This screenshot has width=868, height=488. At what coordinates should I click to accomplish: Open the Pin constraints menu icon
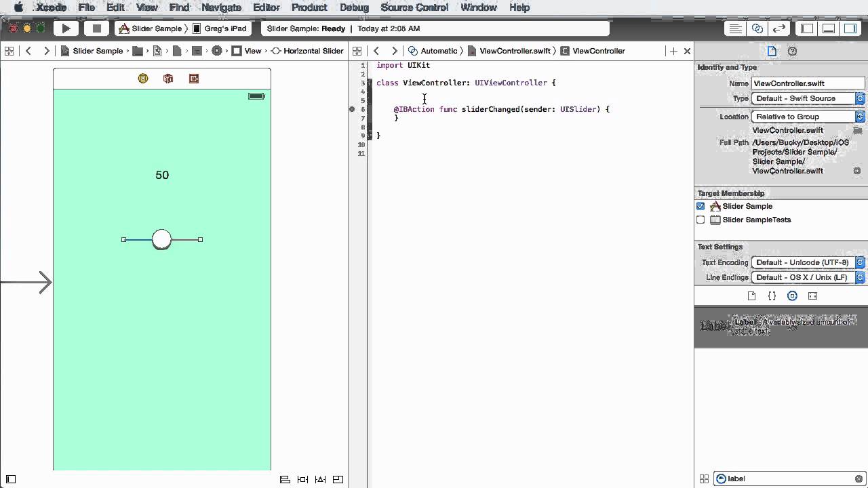(303, 479)
